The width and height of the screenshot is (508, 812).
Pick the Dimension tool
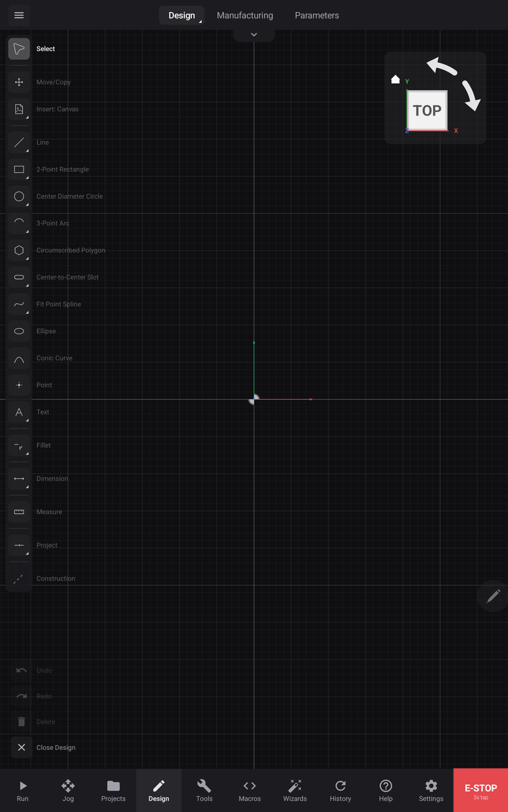[19, 479]
